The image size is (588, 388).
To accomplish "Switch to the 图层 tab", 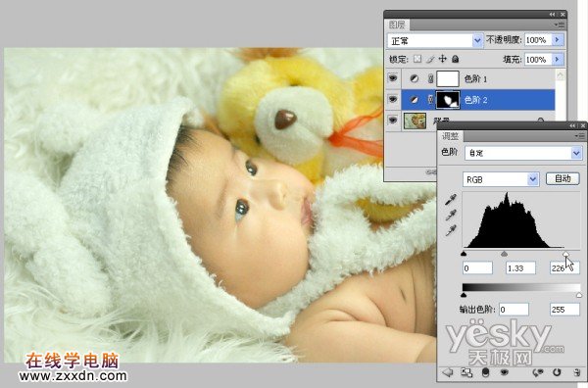I will 397,24.
